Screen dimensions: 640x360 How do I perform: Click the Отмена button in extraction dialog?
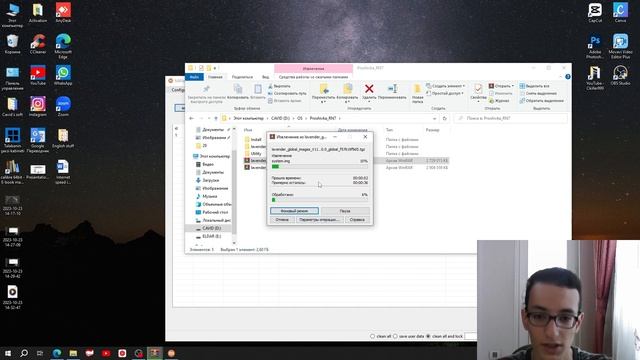pos(282,220)
